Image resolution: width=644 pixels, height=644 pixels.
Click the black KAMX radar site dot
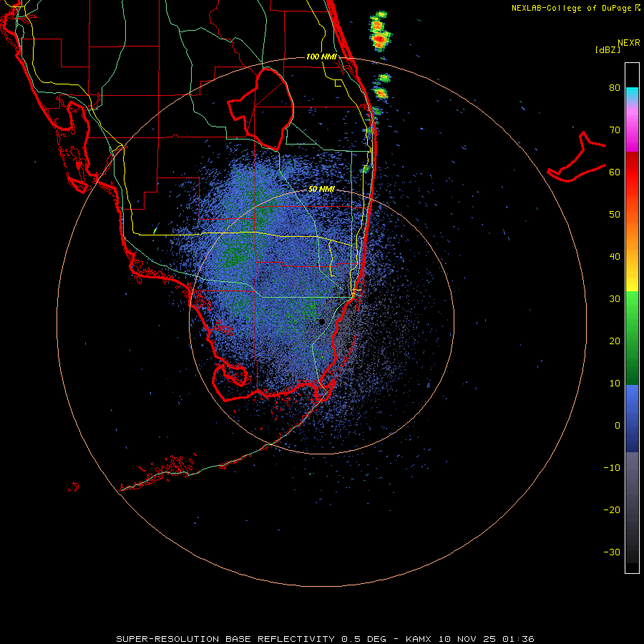tap(321, 321)
